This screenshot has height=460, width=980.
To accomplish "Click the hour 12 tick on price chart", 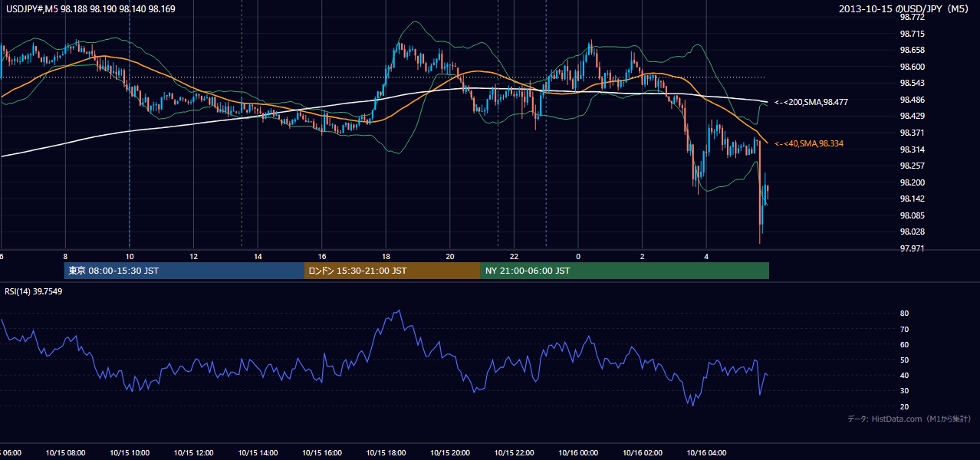I will [193, 256].
